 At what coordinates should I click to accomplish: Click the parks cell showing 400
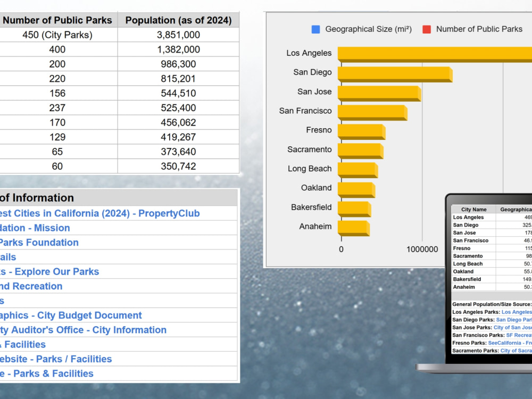pyautogui.click(x=57, y=49)
